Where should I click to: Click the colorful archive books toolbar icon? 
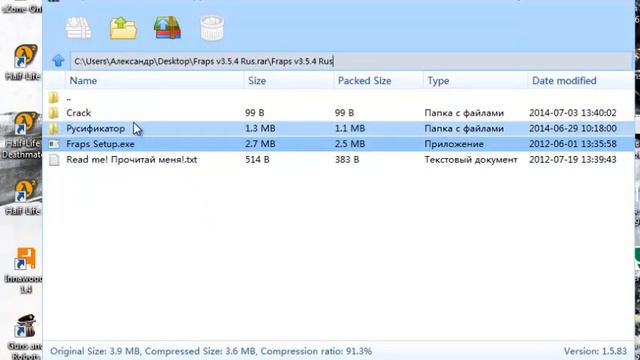167,28
